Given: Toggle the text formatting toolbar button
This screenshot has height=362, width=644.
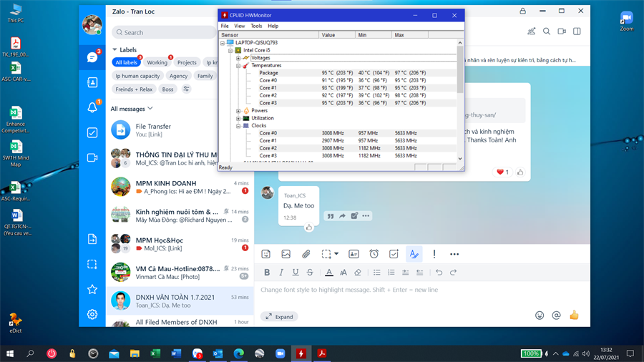Looking at the screenshot, I should [414, 254].
